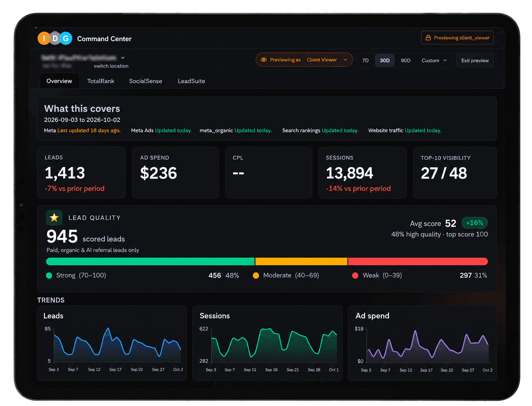
Task: Open the Overview tab
Action: click(x=59, y=81)
